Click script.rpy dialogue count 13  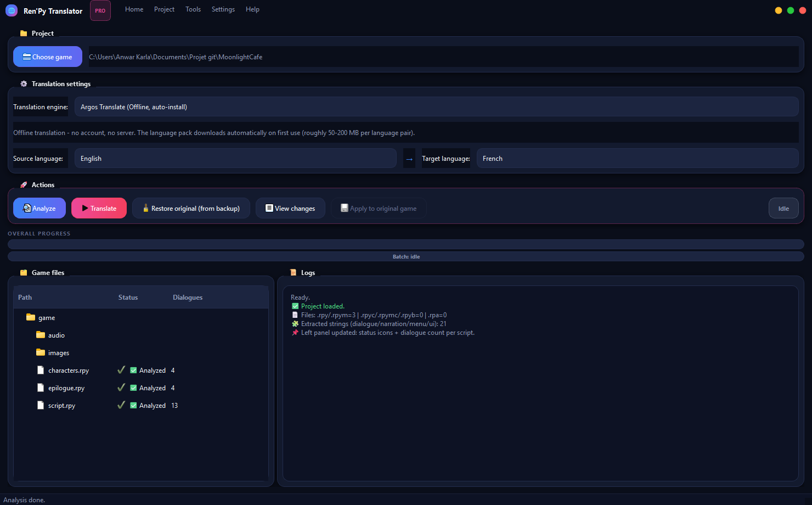pos(174,406)
